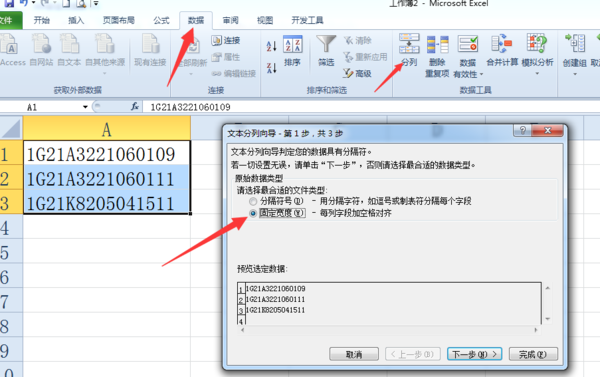Open quick access toolbar customize arrow
600x377 pixels.
click(x=96, y=3)
